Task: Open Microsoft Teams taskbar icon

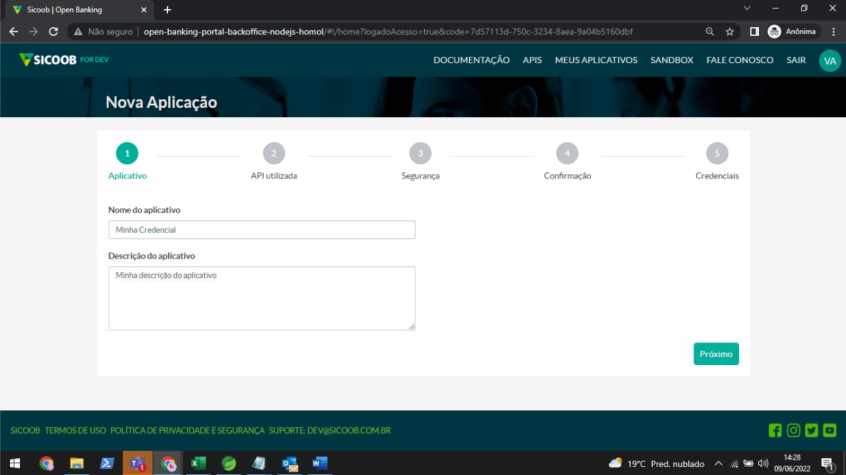Action: (x=138, y=463)
